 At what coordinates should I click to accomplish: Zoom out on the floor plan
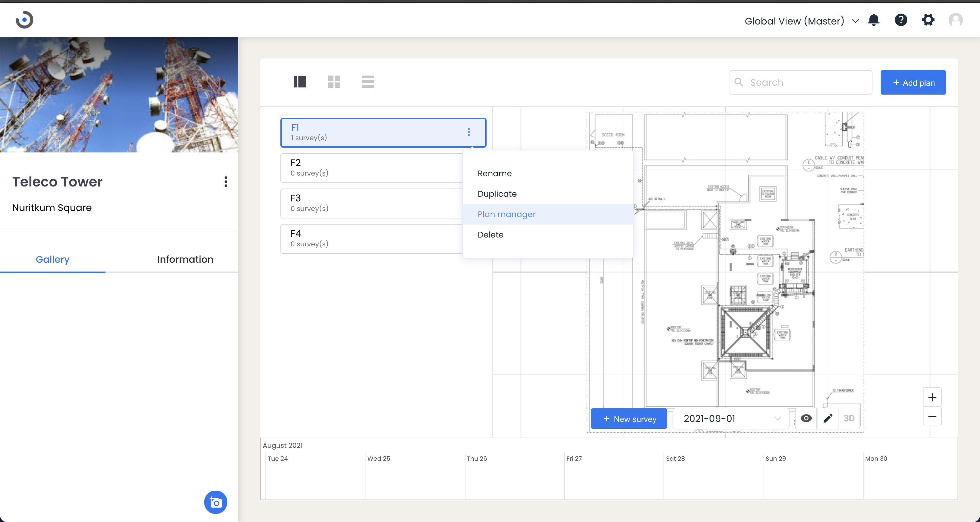(x=932, y=416)
